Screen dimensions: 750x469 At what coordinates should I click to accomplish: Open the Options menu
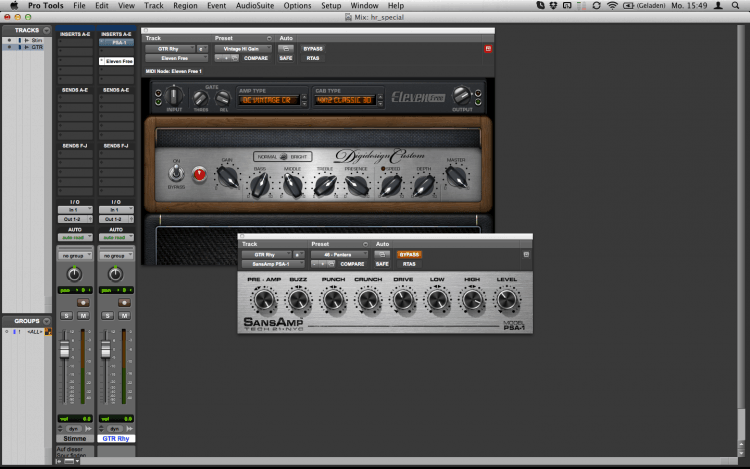point(297,6)
